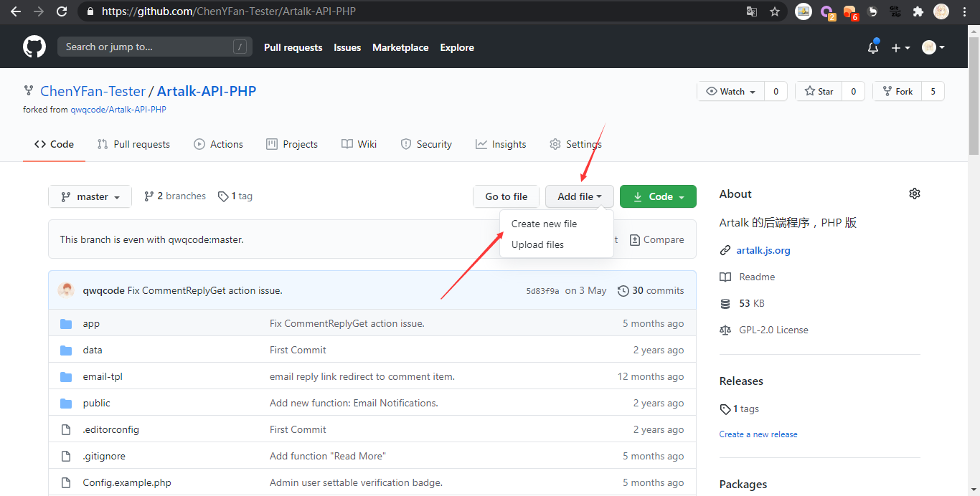The height and width of the screenshot is (496, 980).
Task: Open qwqcode commit author avatar
Action: 66,290
